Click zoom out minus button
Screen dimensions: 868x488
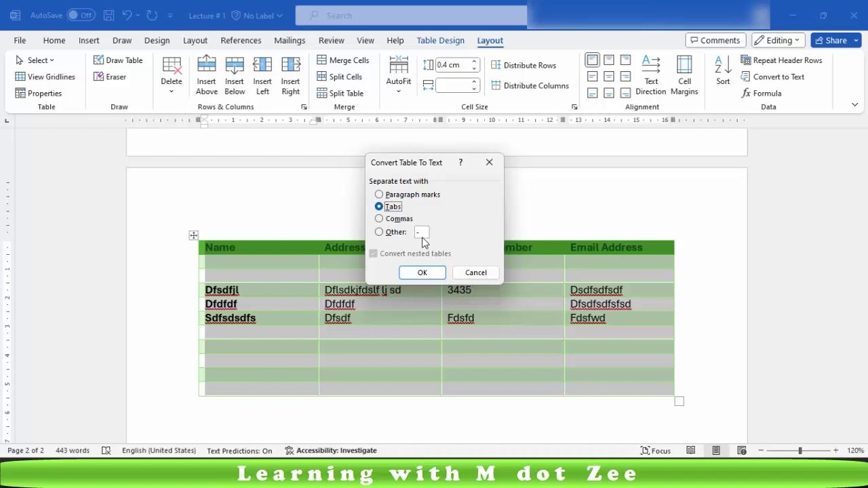click(761, 450)
